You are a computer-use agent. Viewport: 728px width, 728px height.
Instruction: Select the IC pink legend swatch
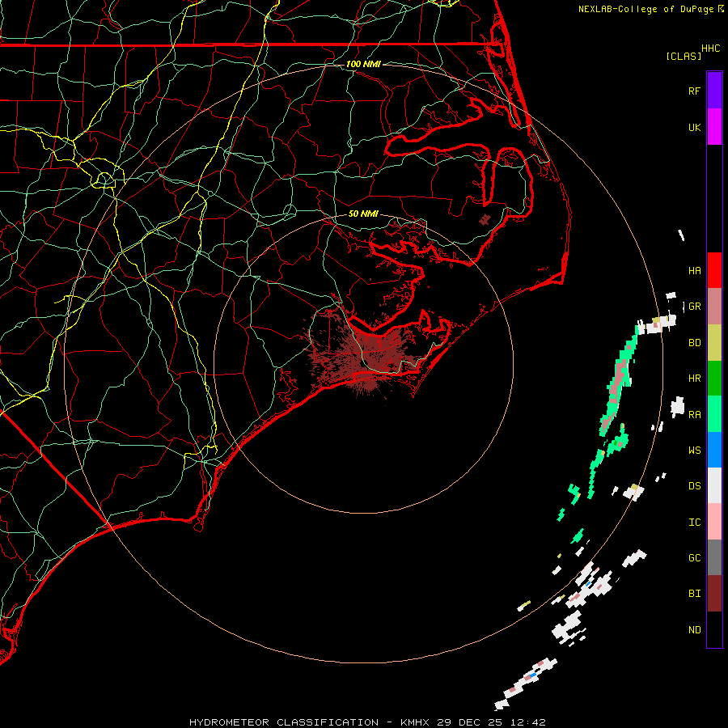[x=714, y=522]
